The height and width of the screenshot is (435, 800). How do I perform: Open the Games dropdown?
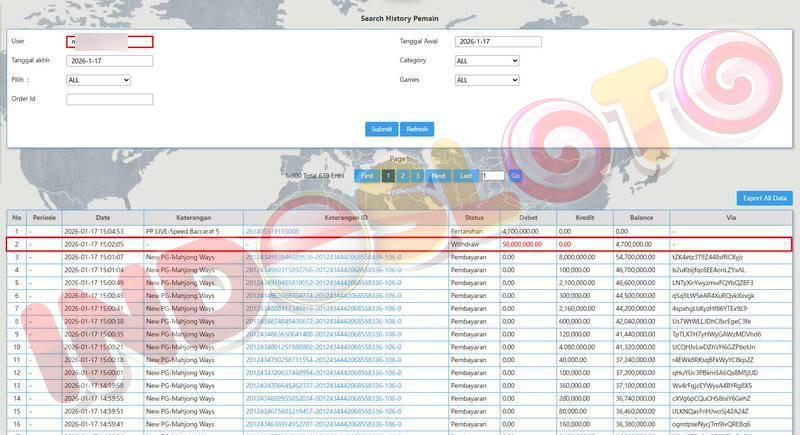(486, 80)
